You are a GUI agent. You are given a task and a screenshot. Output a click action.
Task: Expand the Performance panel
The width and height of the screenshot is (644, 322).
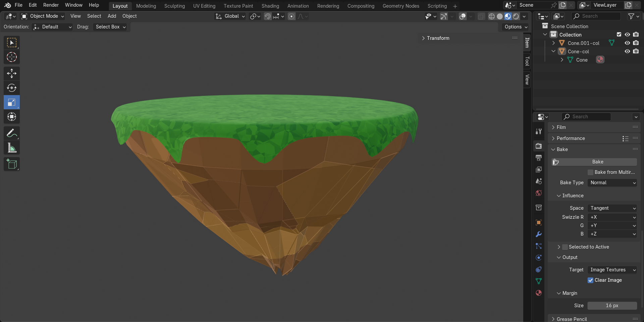click(x=571, y=138)
